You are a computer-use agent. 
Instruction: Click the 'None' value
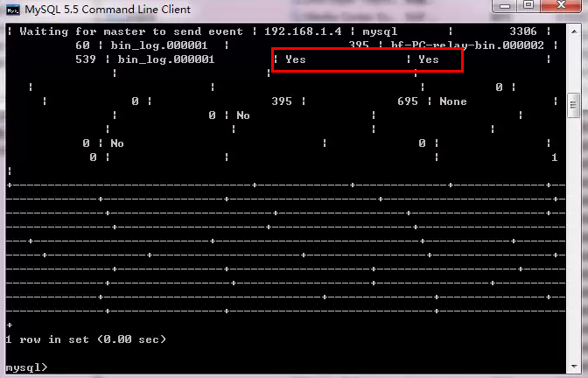tap(453, 101)
